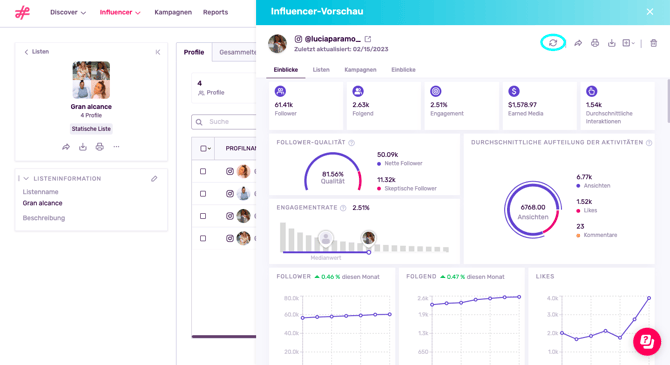Click the $1,578.97 Earned Media value
This screenshot has width=670, height=365.
tap(522, 105)
